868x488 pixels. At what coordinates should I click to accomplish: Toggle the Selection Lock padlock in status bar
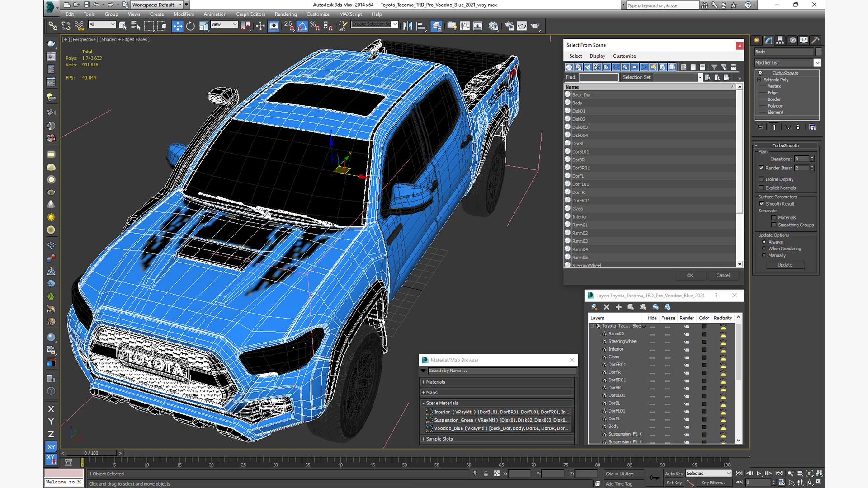[486, 474]
